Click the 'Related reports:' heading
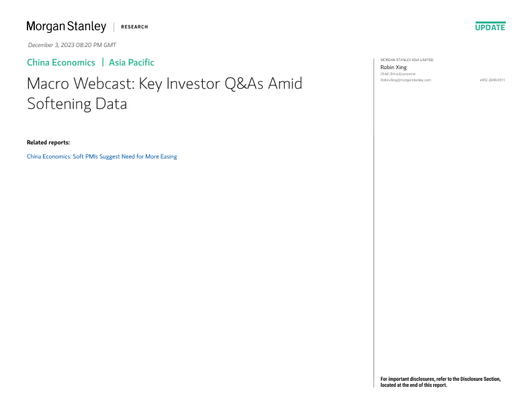532x411 pixels. (48, 142)
